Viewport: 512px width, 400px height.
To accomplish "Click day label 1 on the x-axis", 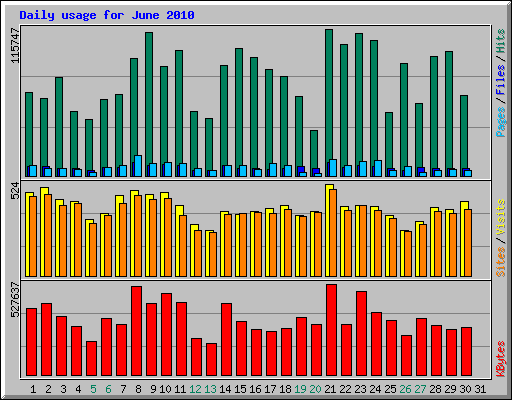I will [33, 389].
